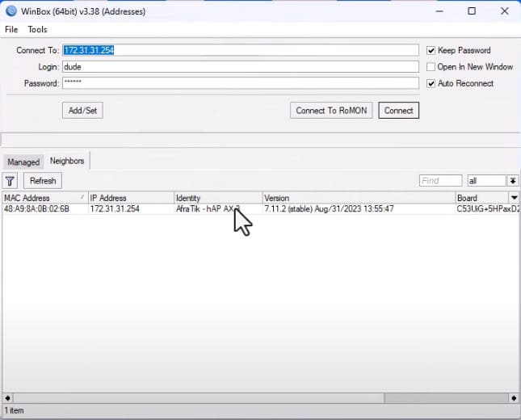The image size is (521, 420).
Task: Sort by Identity column header
Action: (x=218, y=198)
